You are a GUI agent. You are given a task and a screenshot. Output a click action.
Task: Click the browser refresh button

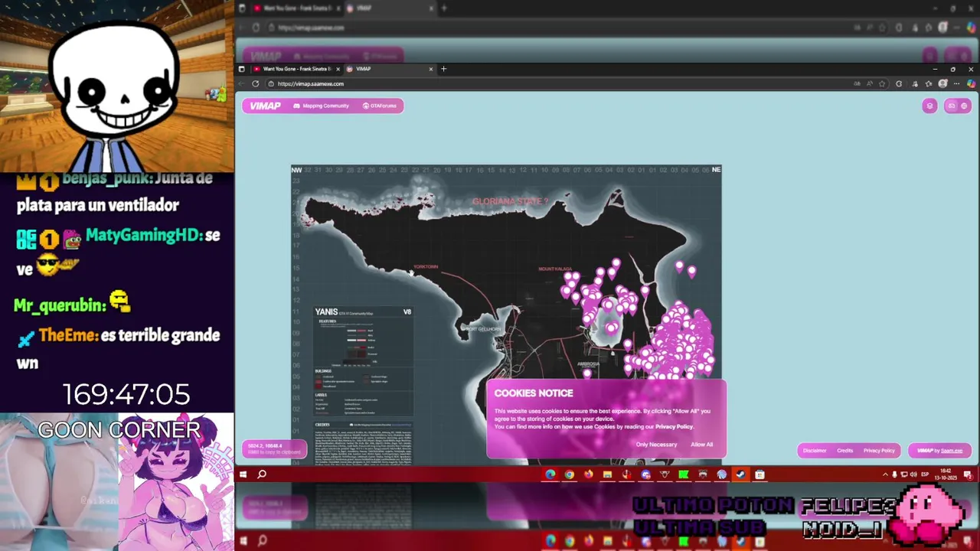pos(256,83)
